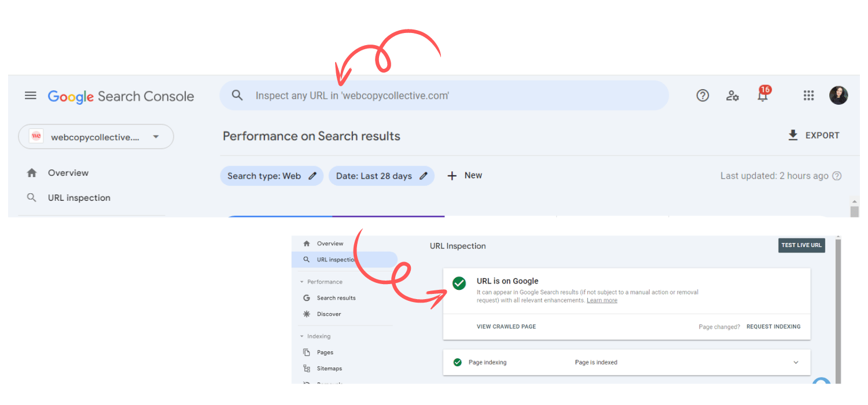The image size is (868, 405).
Task: Click the TEST LIVE URL button
Action: pyautogui.click(x=801, y=245)
